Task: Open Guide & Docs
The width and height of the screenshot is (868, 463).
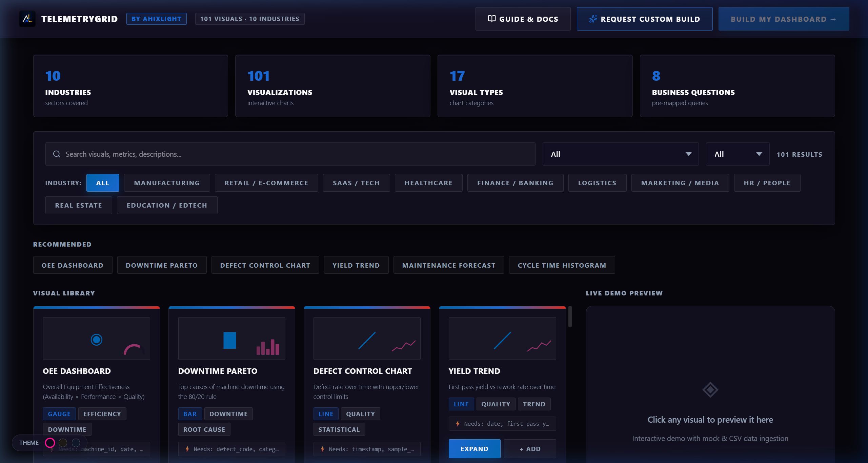Action: (523, 19)
